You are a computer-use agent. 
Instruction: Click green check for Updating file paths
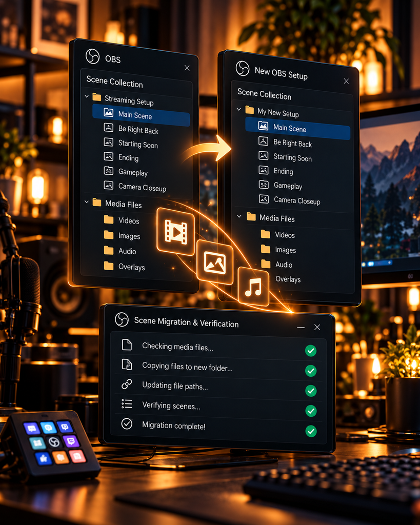[311, 391]
